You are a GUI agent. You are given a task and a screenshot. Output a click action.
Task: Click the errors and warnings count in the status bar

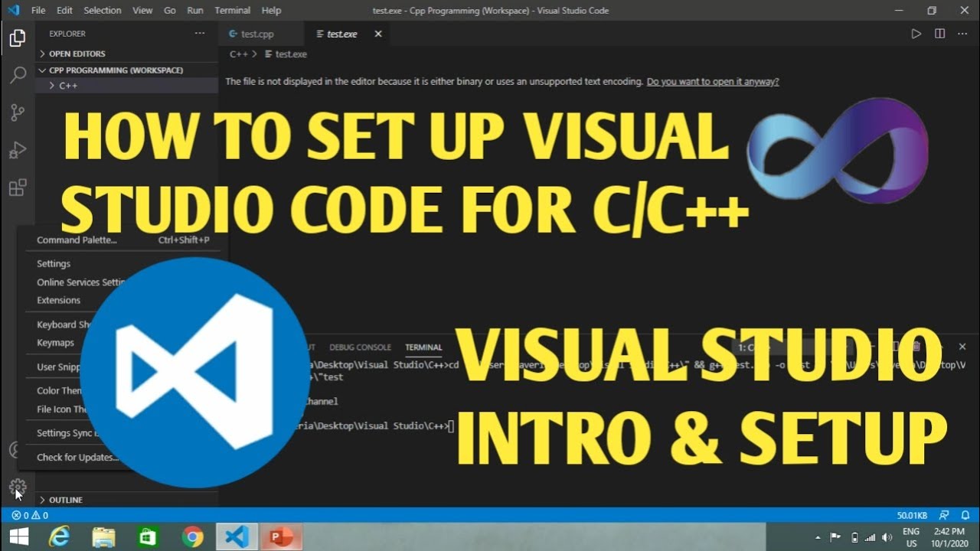click(30, 515)
